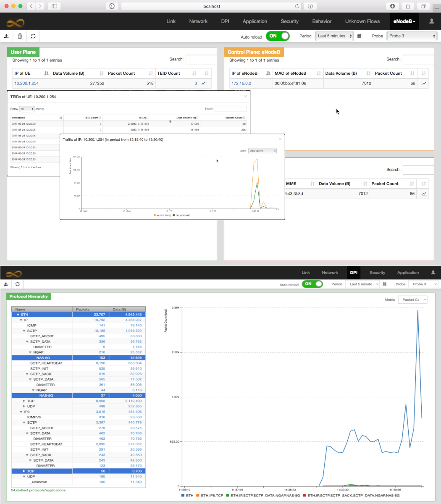This screenshot has height=504, width=441.
Task: Open the Security tab in top navbar
Action: [289, 21]
